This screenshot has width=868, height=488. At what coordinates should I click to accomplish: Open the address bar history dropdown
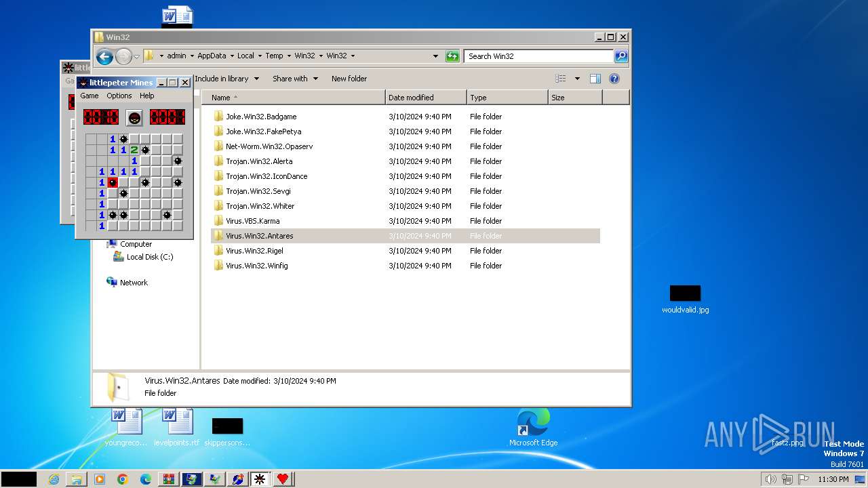(x=435, y=56)
